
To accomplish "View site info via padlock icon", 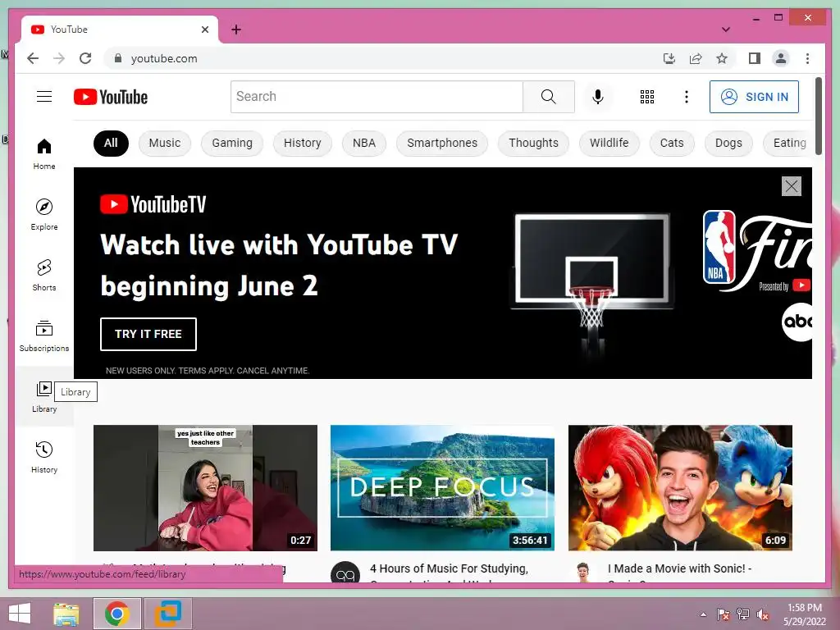I will pyautogui.click(x=118, y=58).
